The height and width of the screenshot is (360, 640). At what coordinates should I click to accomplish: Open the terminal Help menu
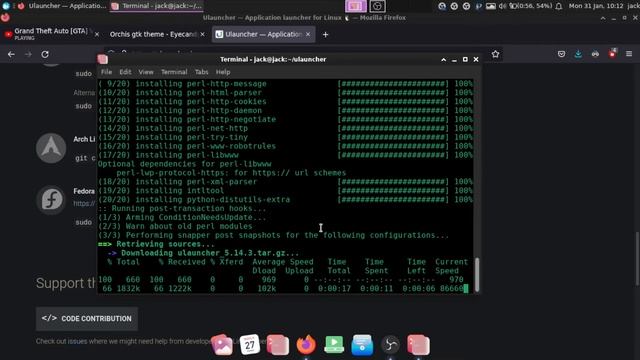tap(223, 72)
